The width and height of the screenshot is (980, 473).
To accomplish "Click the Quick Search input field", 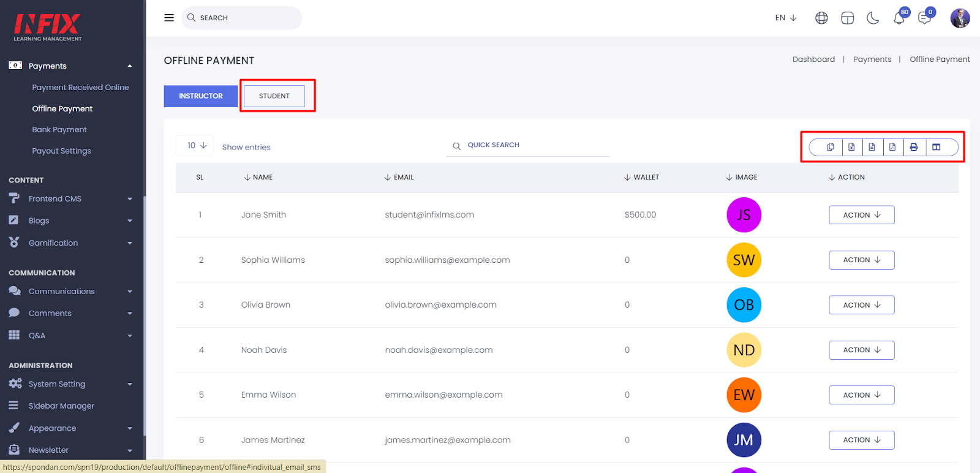I will click(x=528, y=146).
